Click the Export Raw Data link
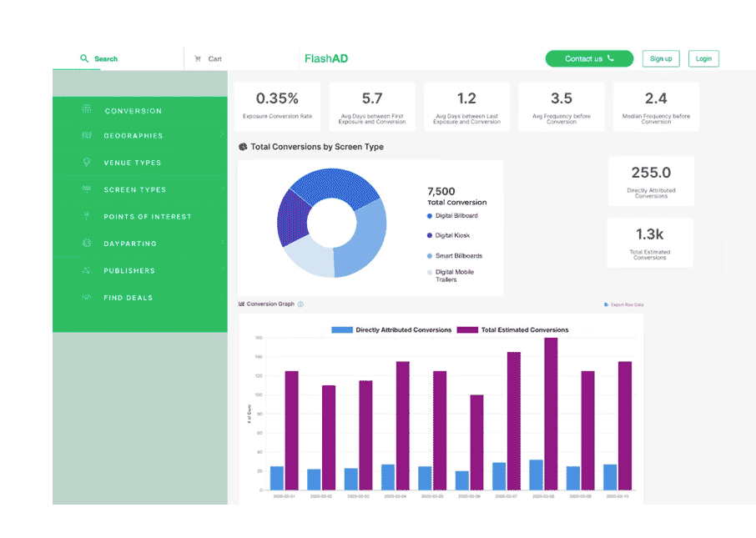Image resolution: width=756 pixels, height=538 pixels. point(624,305)
